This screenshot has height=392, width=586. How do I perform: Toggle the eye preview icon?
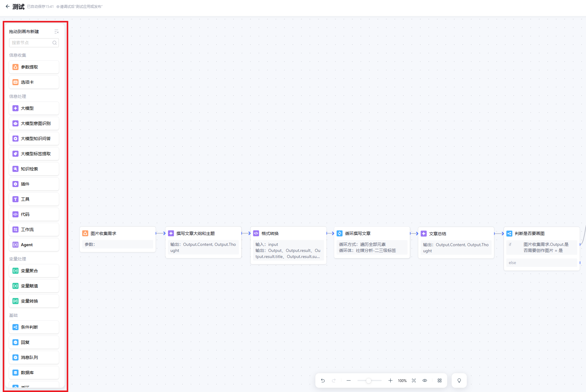click(425, 380)
